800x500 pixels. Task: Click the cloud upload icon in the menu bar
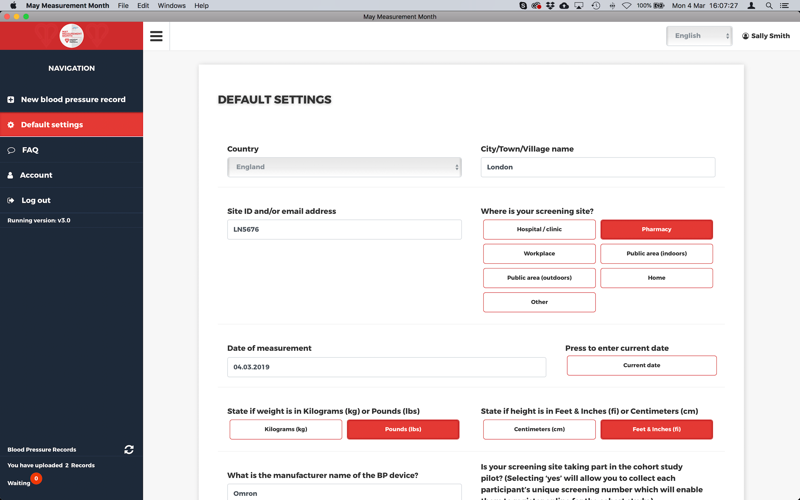564,6
